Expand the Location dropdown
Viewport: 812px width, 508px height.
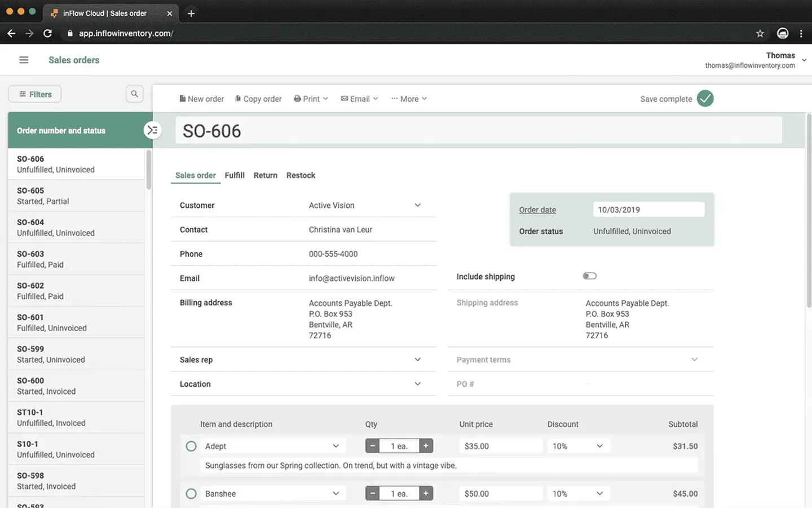click(x=418, y=384)
